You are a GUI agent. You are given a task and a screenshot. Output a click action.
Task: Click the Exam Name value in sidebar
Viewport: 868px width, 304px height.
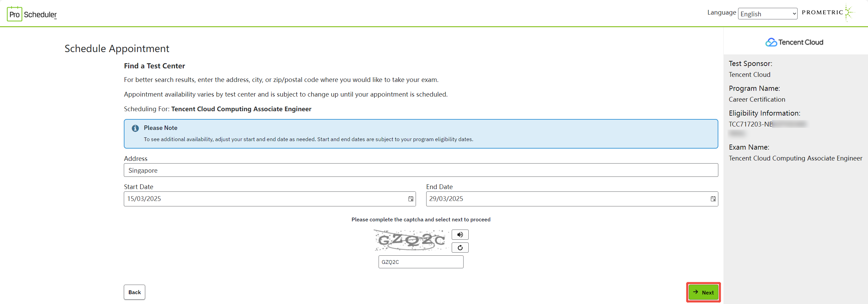click(x=795, y=158)
